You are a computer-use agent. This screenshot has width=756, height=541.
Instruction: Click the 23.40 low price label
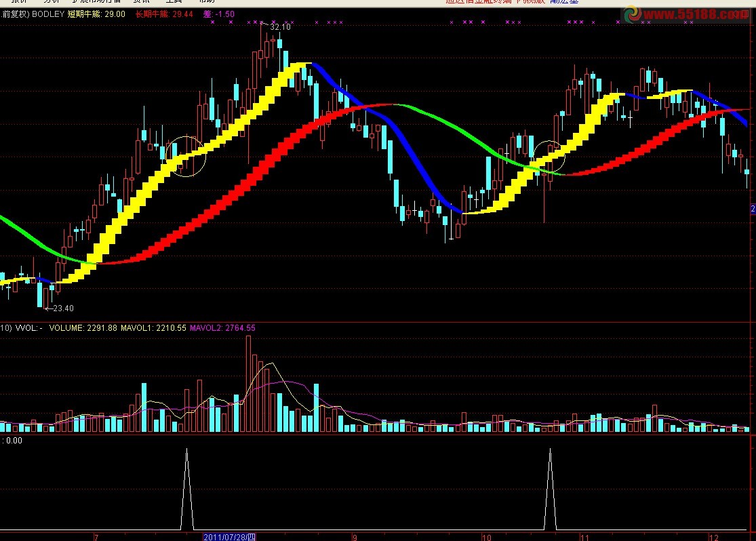63,308
